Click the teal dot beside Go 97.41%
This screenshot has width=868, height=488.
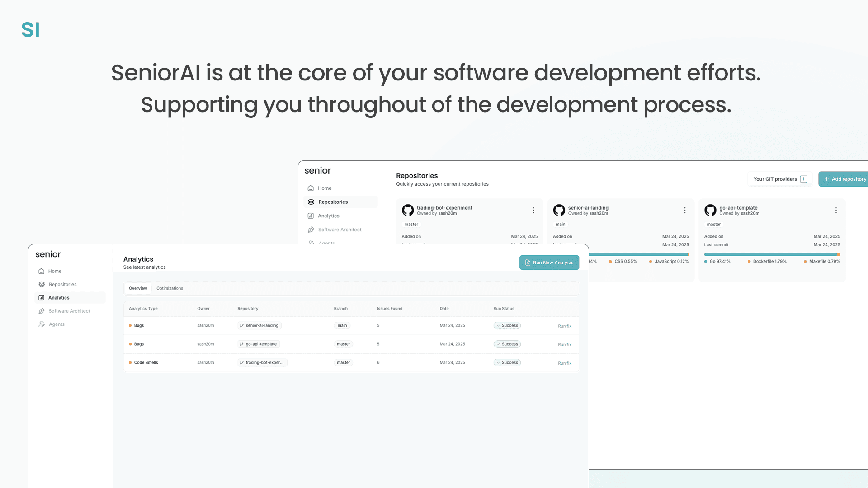706,262
